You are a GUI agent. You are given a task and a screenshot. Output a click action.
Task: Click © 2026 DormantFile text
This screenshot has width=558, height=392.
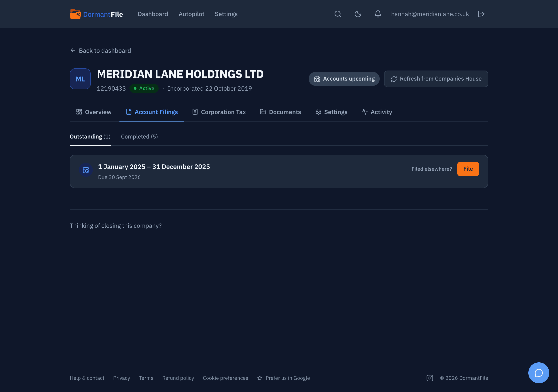(x=464, y=378)
